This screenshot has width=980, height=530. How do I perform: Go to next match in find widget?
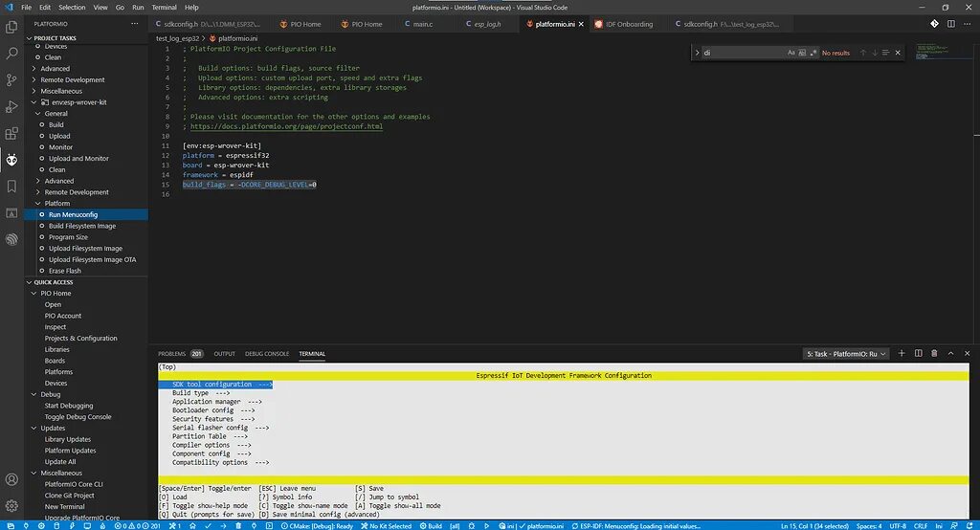(x=875, y=53)
